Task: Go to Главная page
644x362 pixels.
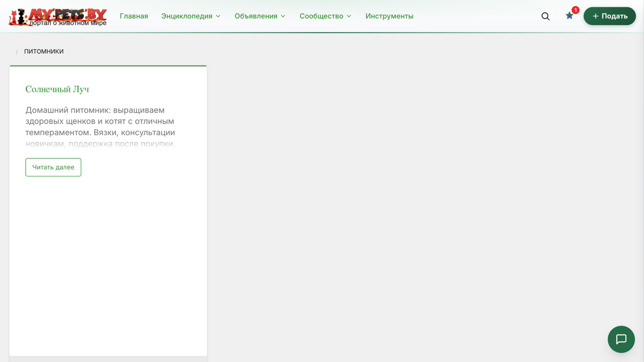Action: click(x=134, y=16)
